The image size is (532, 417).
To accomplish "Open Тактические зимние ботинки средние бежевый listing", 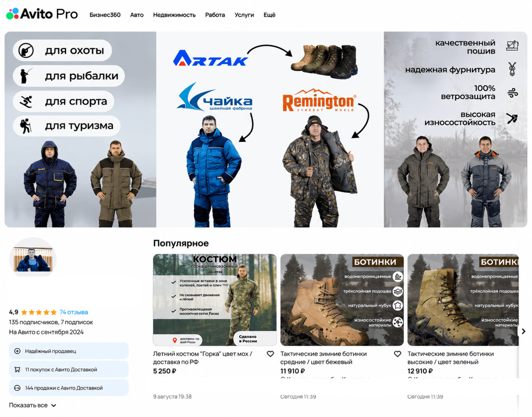I will coord(324,358).
